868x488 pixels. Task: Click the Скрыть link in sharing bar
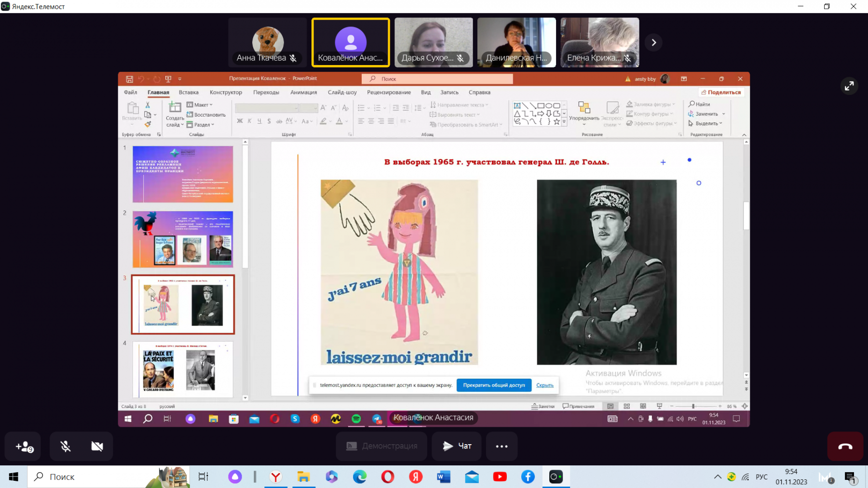click(545, 385)
